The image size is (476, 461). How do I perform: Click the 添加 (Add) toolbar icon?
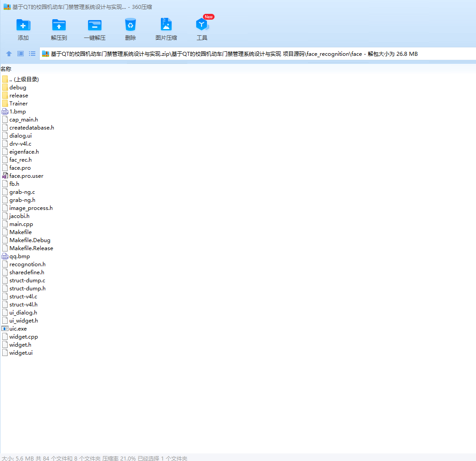23,25
